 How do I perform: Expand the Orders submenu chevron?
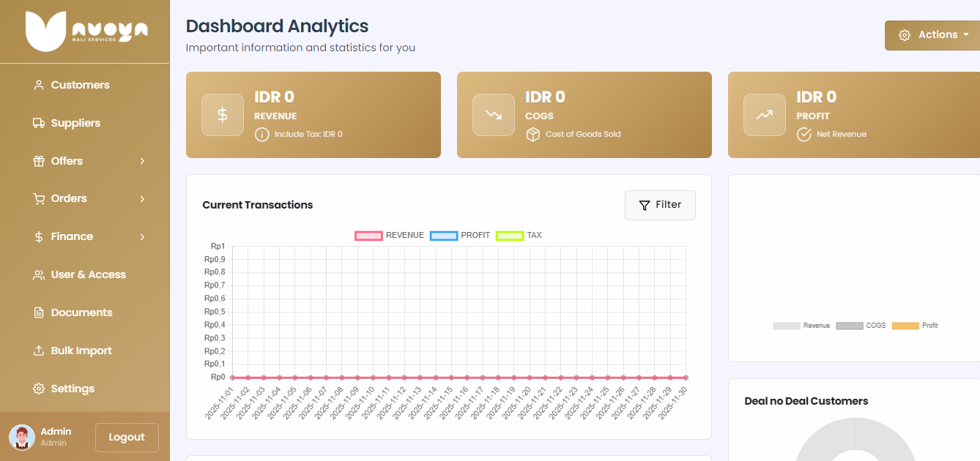(142, 199)
